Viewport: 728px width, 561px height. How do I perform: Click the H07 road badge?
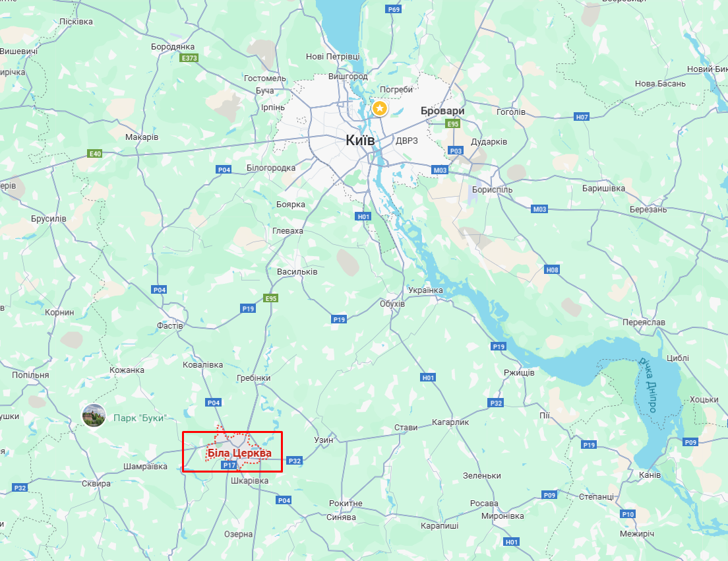click(582, 117)
